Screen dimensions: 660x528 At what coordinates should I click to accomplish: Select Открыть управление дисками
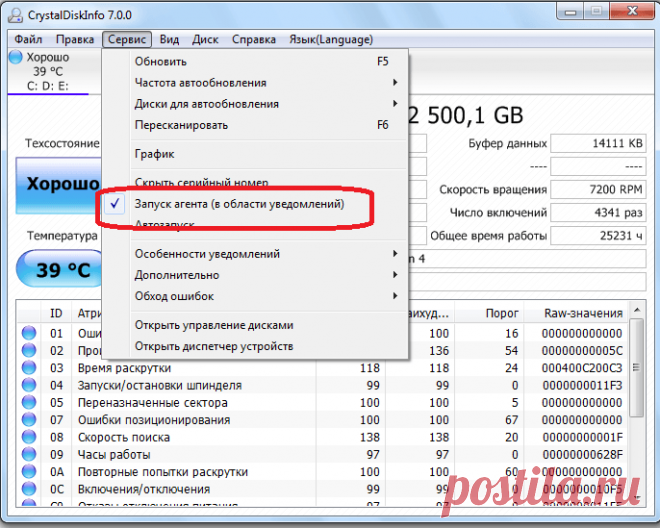(x=255, y=325)
